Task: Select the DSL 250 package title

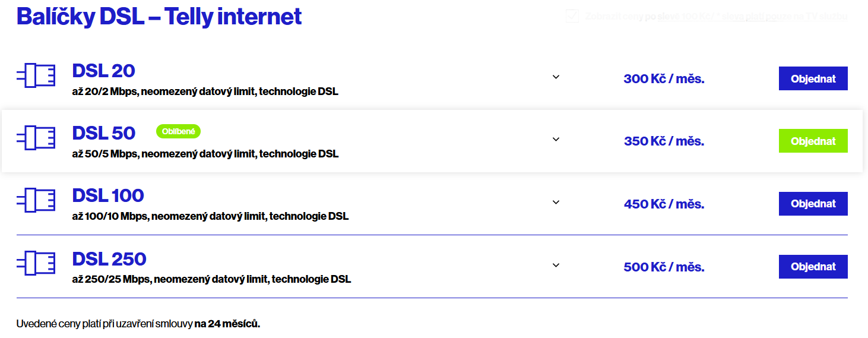Action: (109, 259)
